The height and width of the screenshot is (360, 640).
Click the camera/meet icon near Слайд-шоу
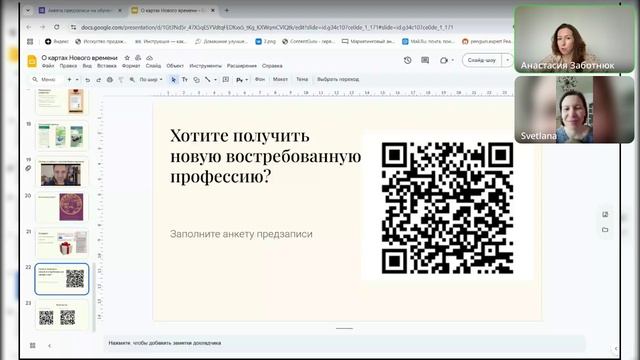444,60
